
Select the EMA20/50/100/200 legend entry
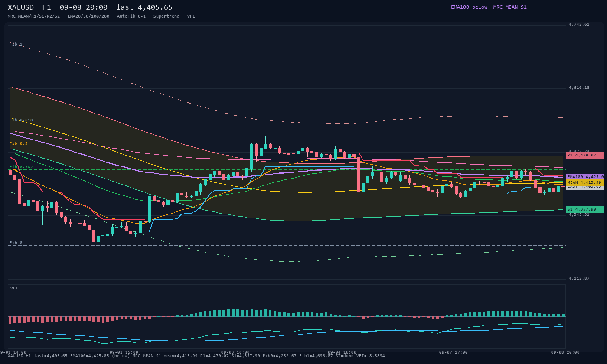click(x=88, y=16)
